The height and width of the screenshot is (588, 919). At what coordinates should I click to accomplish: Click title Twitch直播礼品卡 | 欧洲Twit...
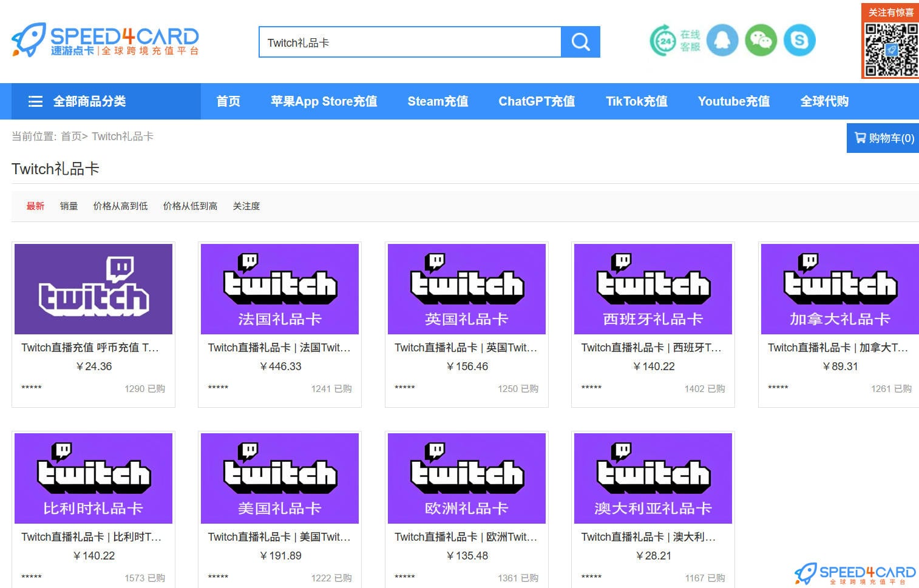tap(466, 537)
